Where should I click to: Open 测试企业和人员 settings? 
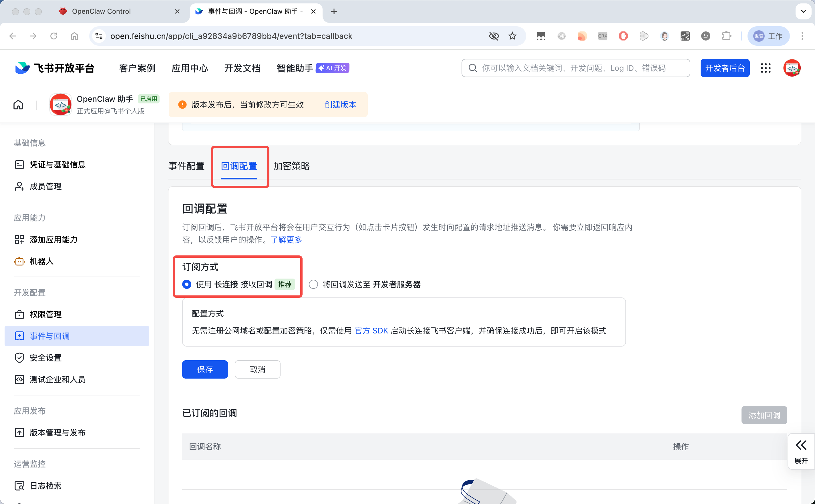(x=57, y=379)
